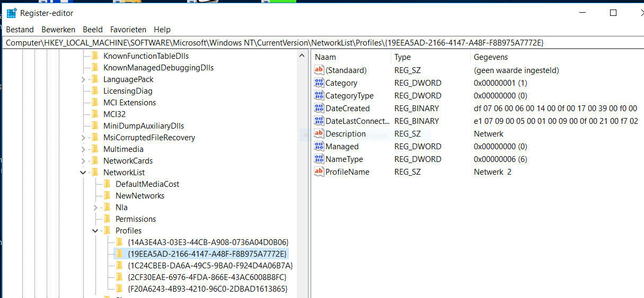Click the MiniDumpAuxiliaryDlls folder icon
644x298 pixels.
click(95, 126)
